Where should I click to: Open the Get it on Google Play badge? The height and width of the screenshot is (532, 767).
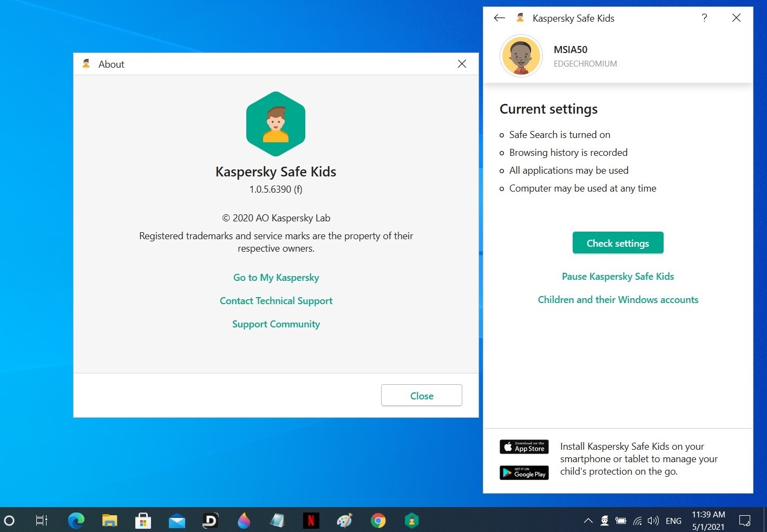click(524, 472)
